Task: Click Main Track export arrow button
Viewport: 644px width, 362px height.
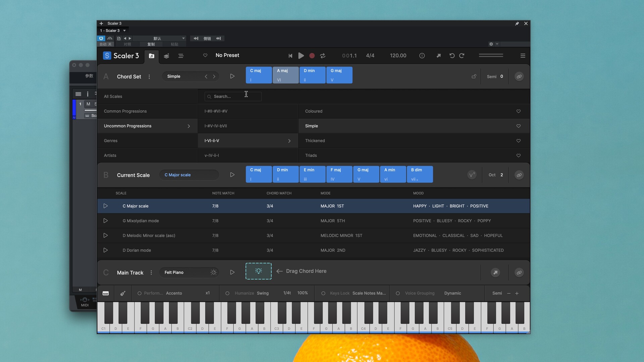Action: tap(495, 273)
